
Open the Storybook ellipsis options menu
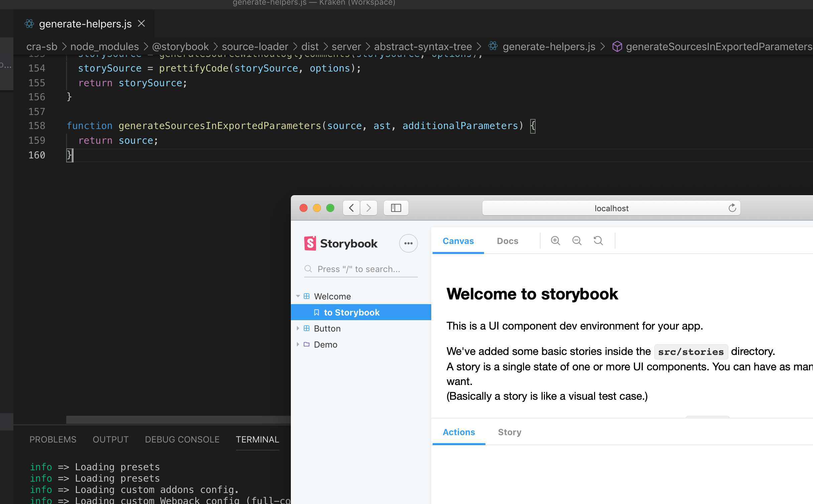[409, 243]
